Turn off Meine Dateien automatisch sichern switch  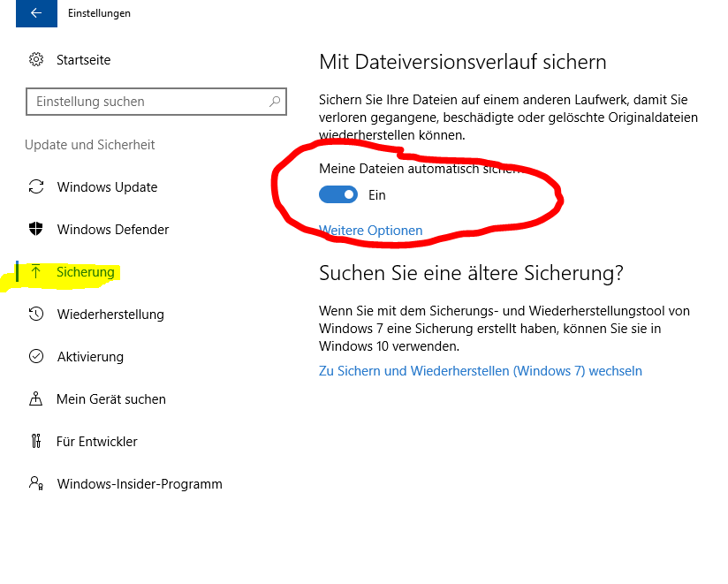point(338,194)
